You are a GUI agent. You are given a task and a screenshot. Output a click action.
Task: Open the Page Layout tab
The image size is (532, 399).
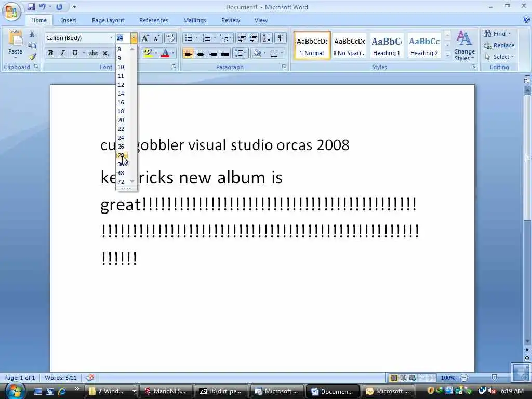click(108, 20)
